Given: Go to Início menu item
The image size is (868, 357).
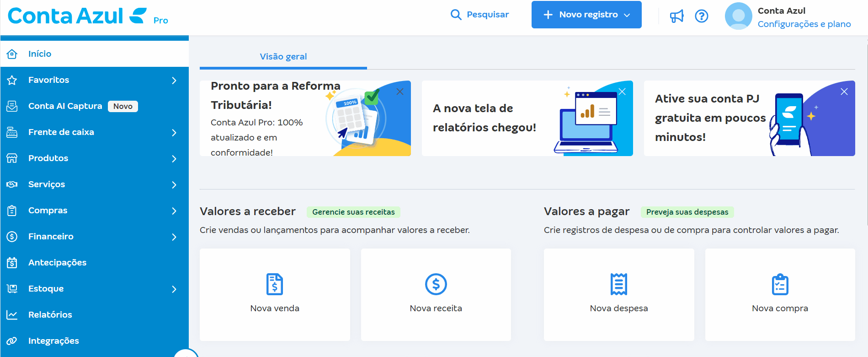Looking at the screenshot, I should coord(95,54).
